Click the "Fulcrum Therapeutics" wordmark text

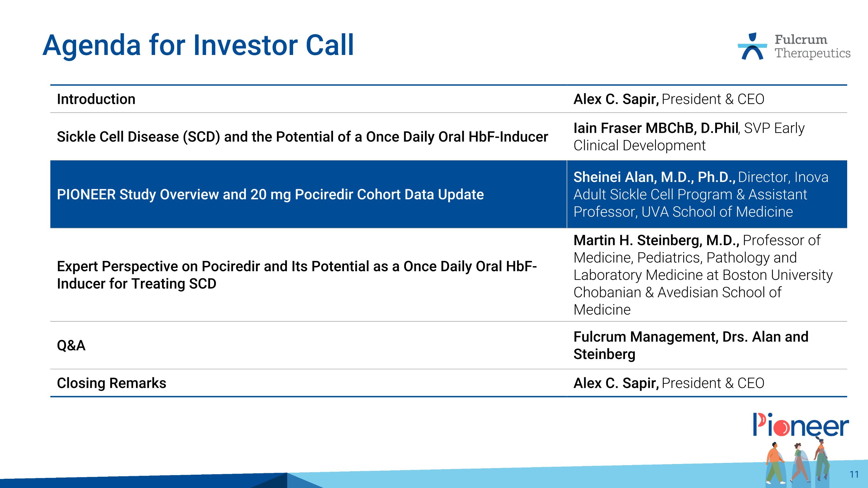[812, 47]
